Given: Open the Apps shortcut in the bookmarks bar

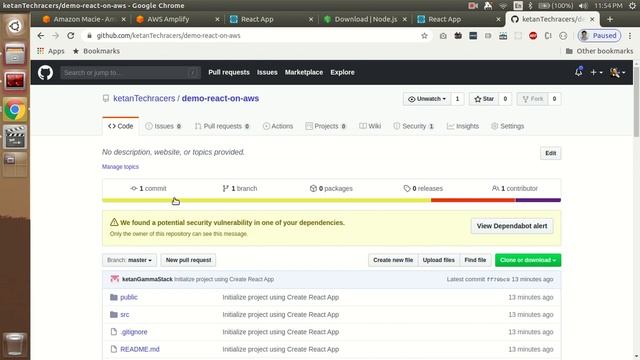Looking at the screenshot, I should click(x=51, y=51).
